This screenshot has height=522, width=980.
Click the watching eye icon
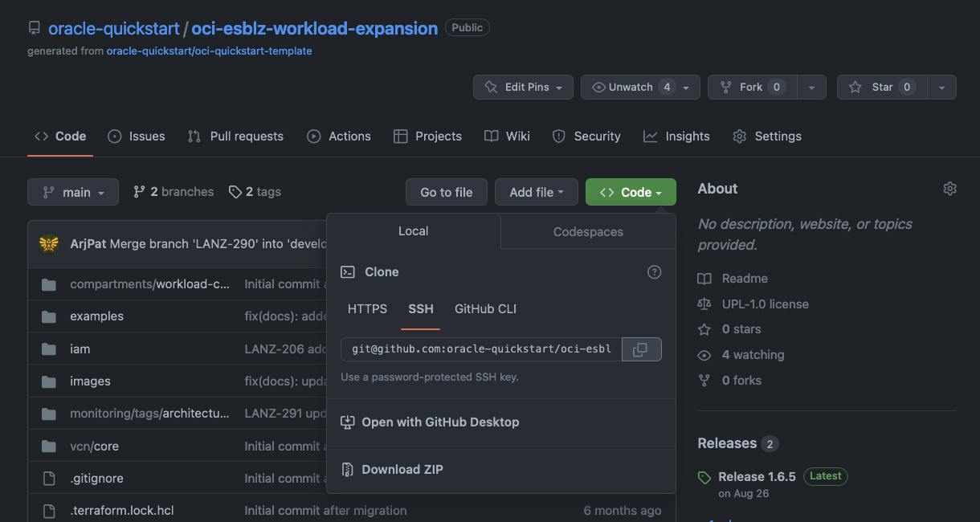click(704, 355)
